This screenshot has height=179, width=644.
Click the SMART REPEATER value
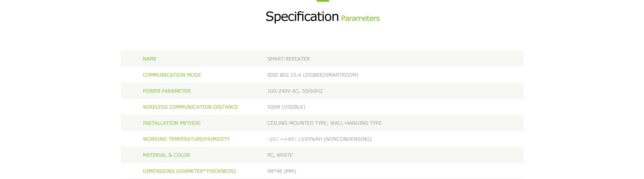[x=288, y=59]
